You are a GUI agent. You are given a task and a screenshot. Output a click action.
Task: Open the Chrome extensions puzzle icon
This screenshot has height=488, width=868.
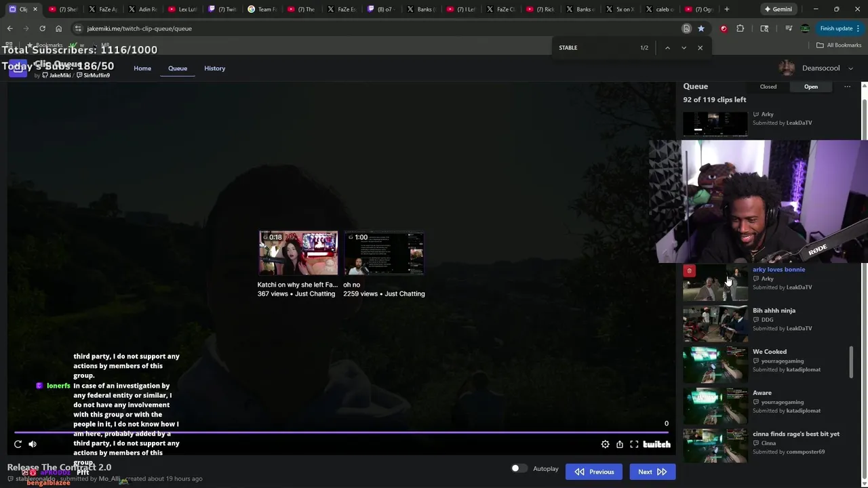click(x=740, y=28)
